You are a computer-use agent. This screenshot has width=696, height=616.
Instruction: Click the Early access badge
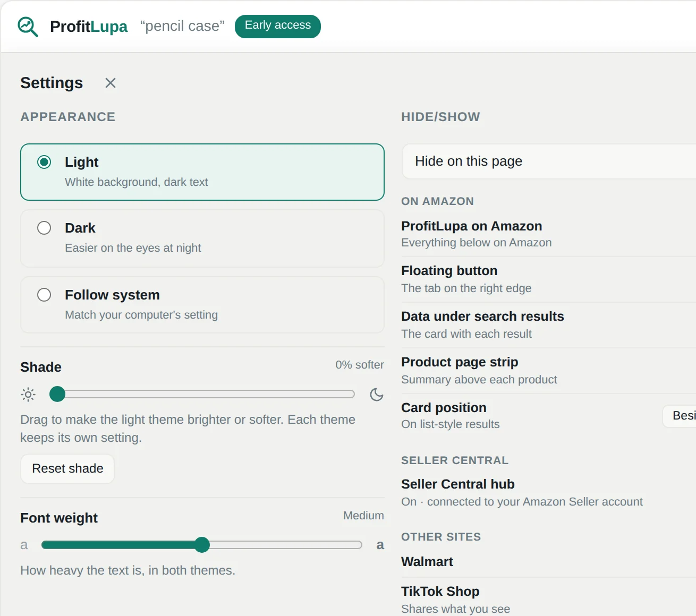click(278, 26)
